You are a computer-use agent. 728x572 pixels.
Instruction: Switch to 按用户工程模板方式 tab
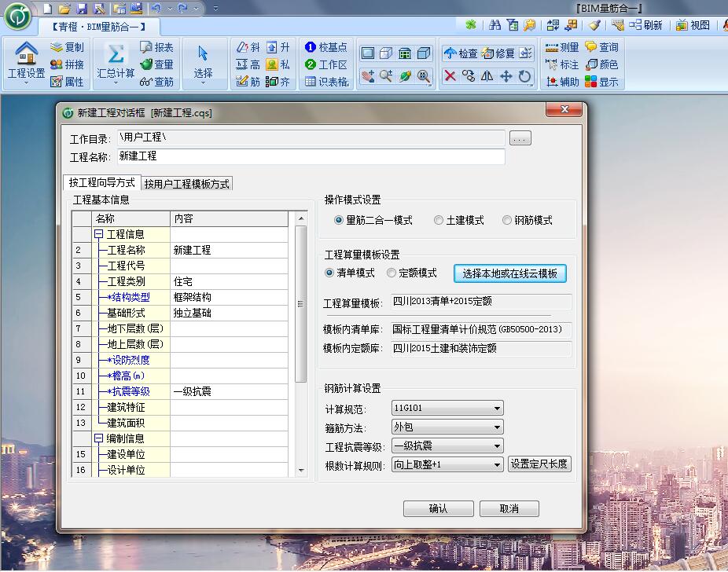coord(187,184)
